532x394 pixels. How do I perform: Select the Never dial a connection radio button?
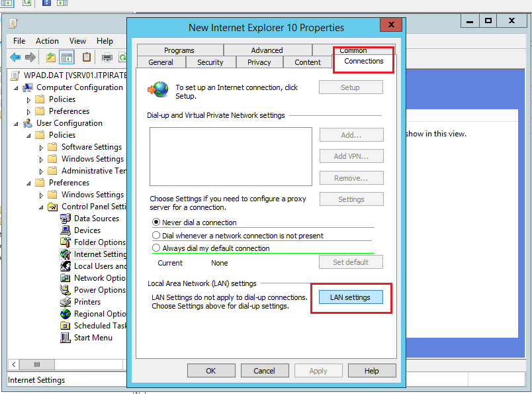tap(155, 222)
